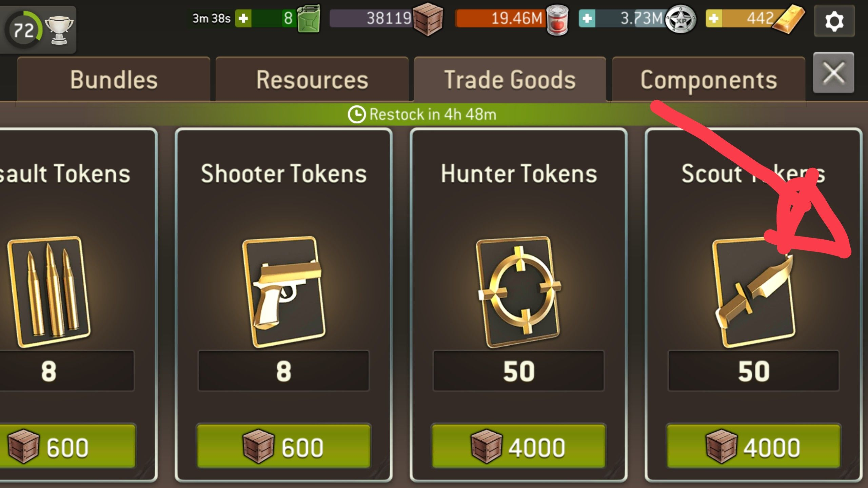
Task: Tap the trophy leaderboard icon
Action: [x=59, y=30]
